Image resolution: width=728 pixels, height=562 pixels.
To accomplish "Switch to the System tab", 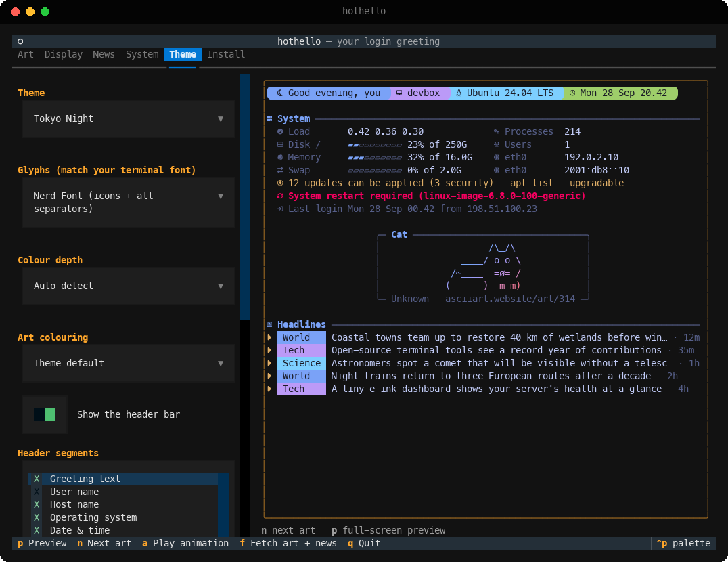I will point(142,54).
